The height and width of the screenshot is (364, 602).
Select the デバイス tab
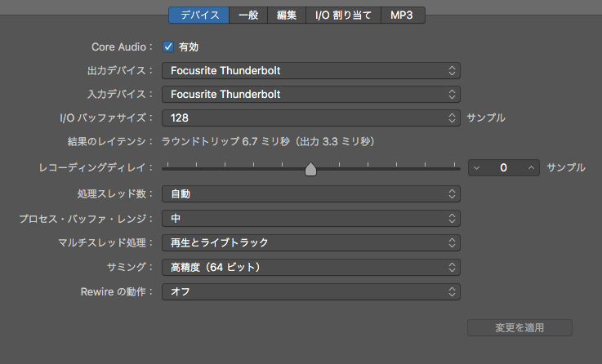point(198,15)
